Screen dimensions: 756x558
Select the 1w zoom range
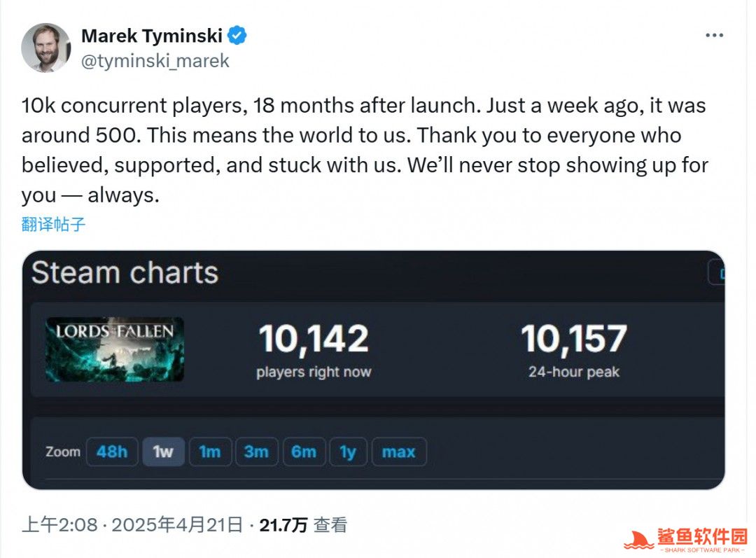tap(163, 452)
